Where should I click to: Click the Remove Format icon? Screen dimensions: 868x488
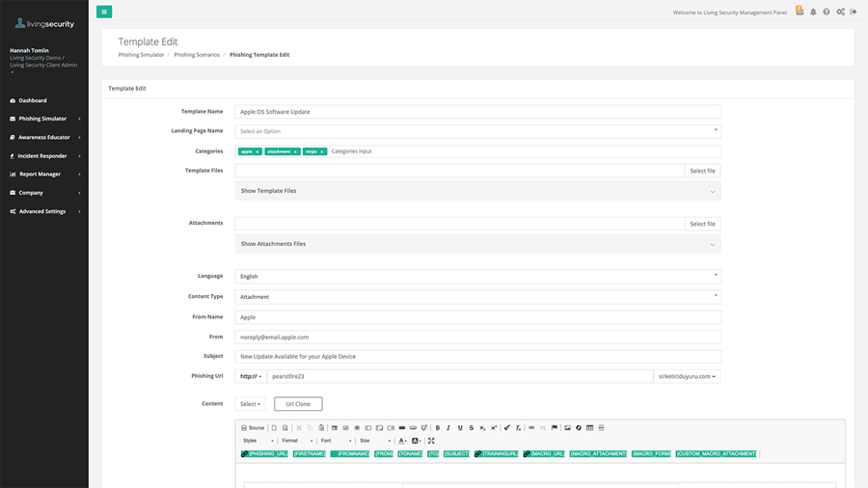tap(518, 427)
